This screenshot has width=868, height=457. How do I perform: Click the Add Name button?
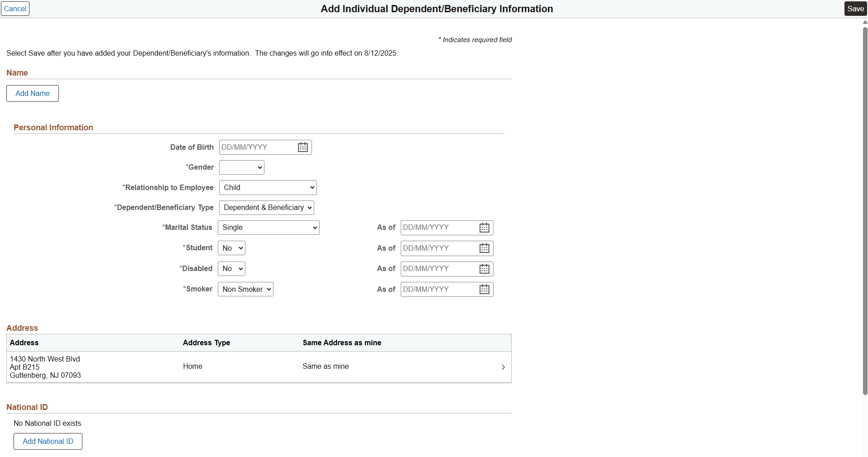point(32,93)
